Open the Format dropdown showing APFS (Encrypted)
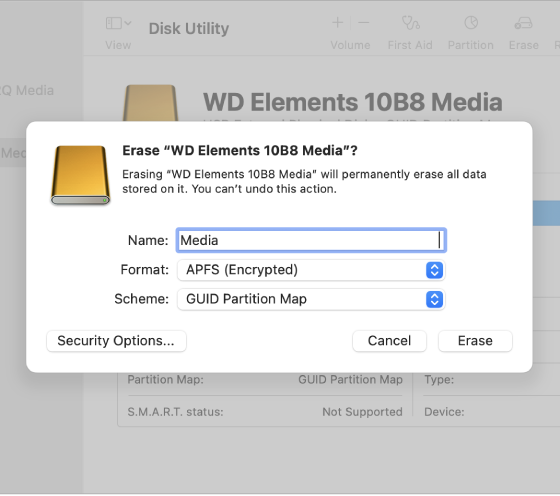 [x=311, y=270]
